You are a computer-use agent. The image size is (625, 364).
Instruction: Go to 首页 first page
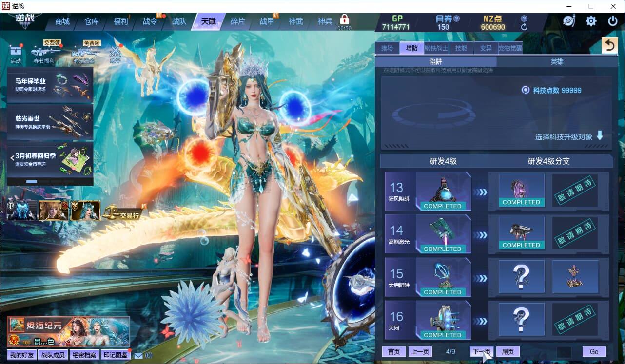[x=394, y=352]
